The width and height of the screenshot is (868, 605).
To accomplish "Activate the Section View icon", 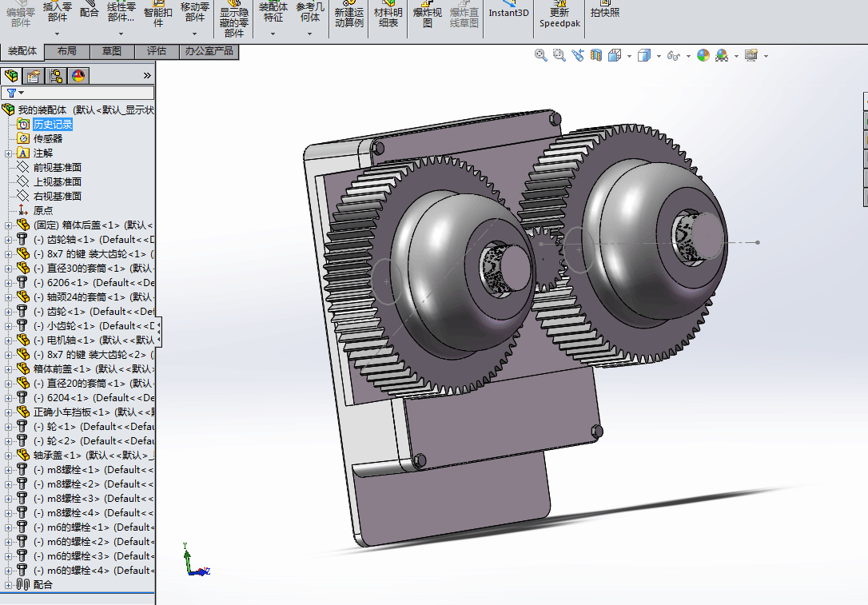I will click(x=595, y=55).
